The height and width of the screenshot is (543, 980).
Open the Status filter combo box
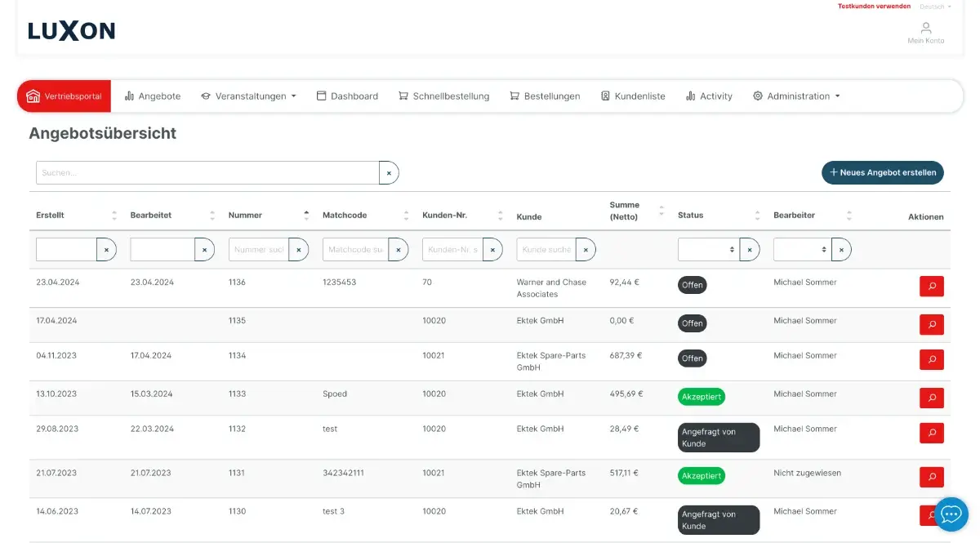704,249
